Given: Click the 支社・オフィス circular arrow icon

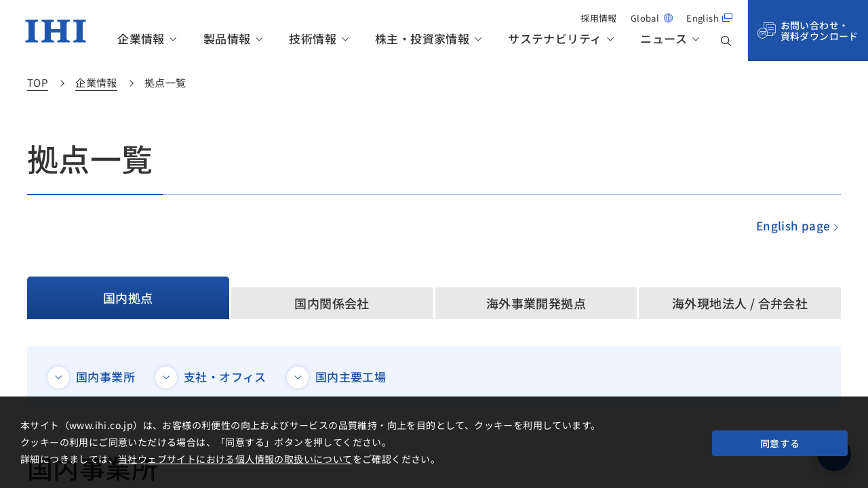Looking at the screenshot, I should [166, 378].
